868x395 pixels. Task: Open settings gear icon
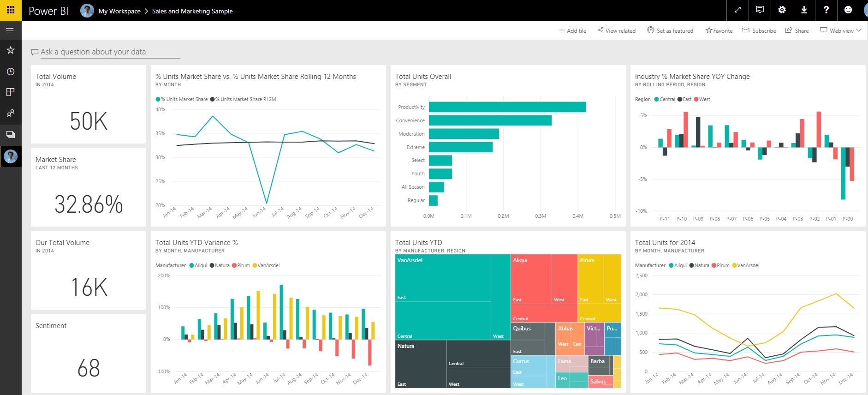pyautogui.click(x=782, y=10)
